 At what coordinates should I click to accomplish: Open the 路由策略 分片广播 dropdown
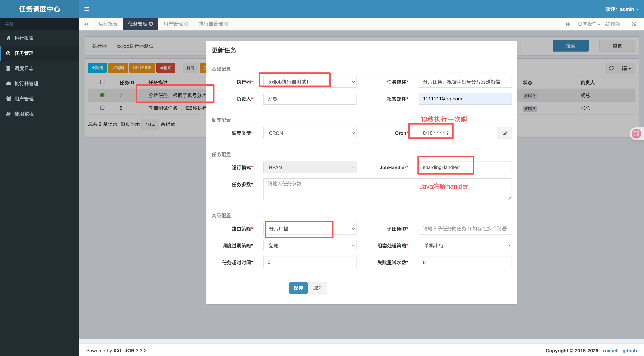click(x=310, y=229)
